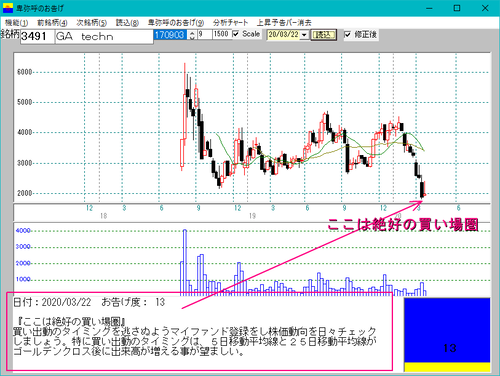
Task: Open the 卑弥呼のお告げ(9) menu
Action: click(x=176, y=23)
